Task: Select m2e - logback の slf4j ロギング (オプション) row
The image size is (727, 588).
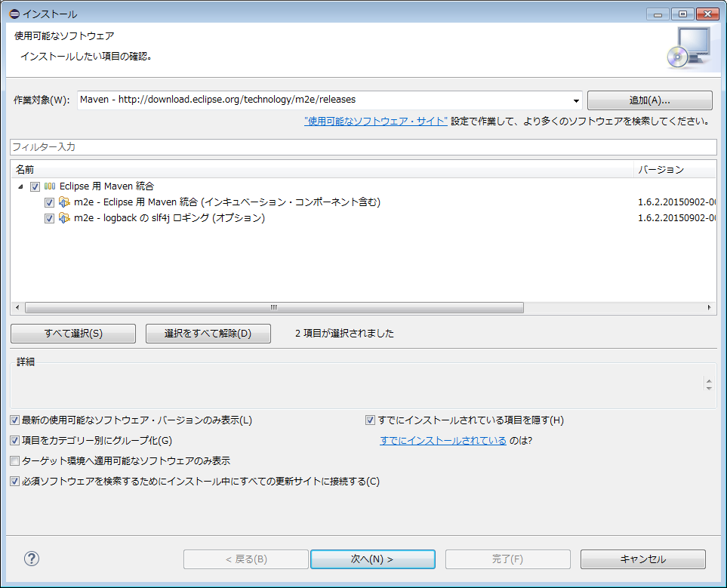Action: pyautogui.click(x=169, y=218)
